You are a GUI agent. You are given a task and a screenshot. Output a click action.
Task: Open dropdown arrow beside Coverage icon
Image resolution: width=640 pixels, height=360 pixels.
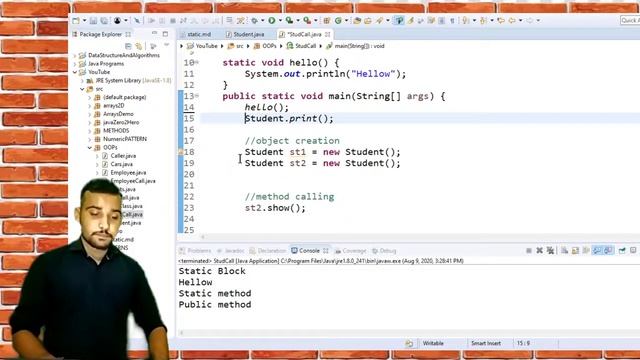[x=298, y=20]
